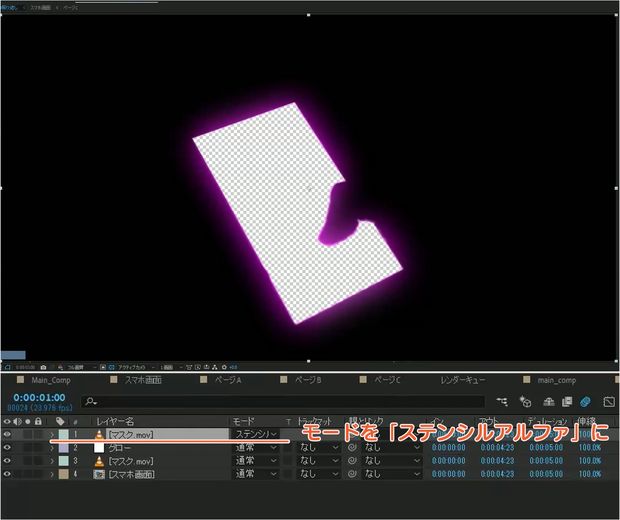Hide layer 3 マスク.mov with eye toggle

7,461
